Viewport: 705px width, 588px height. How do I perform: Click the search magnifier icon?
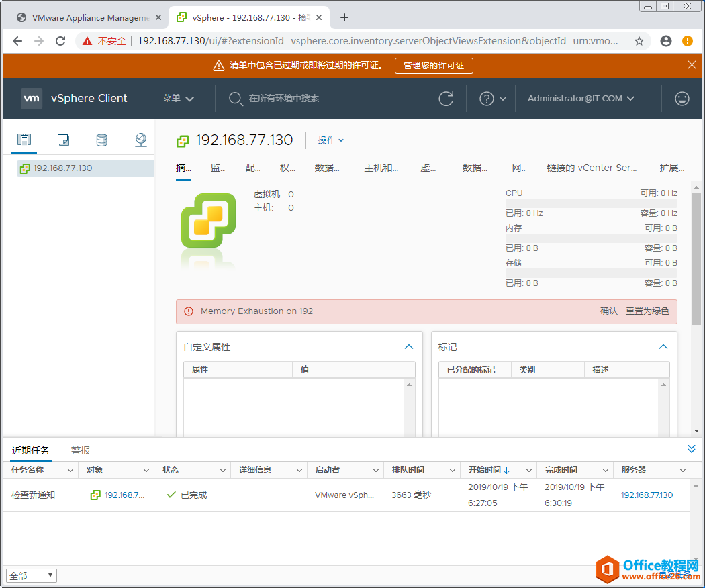(x=236, y=99)
